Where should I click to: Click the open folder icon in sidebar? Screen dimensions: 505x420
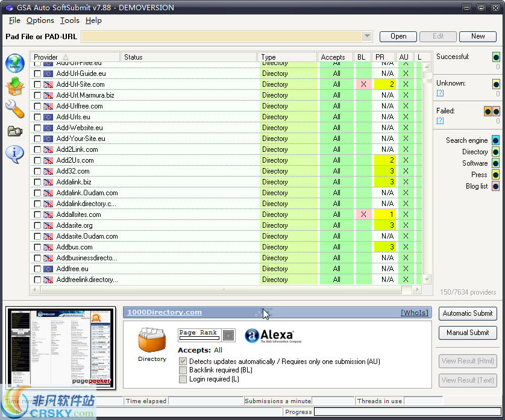[x=14, y=131]
